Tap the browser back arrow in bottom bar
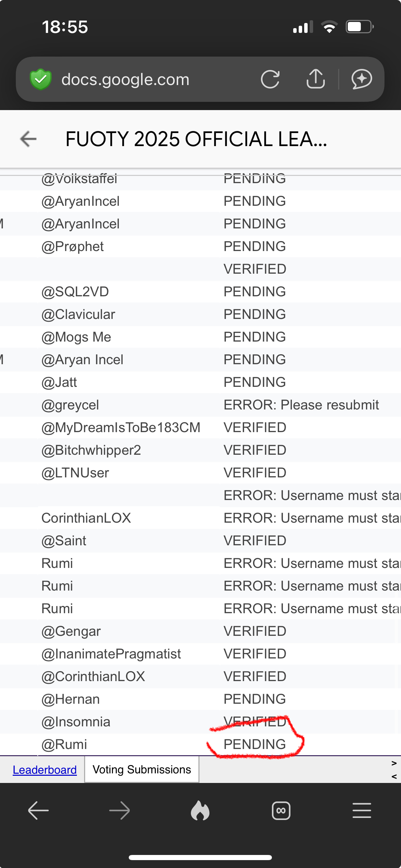401x868 pixels. (x=38, y=811)
